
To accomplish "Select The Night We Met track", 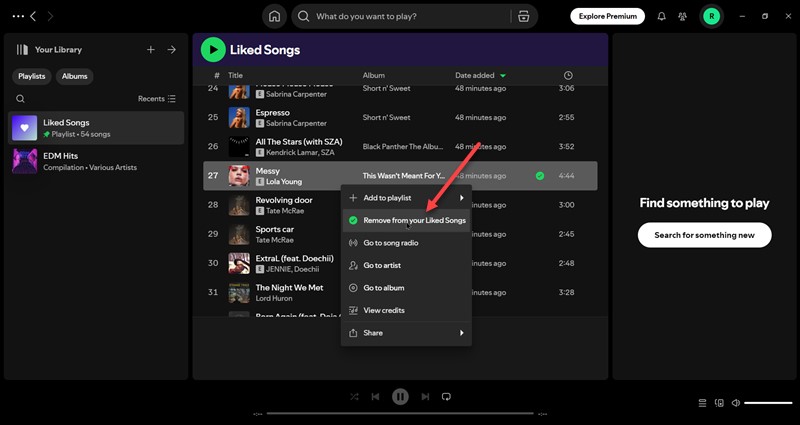I will pyautogui.click(x=289, y=287).
